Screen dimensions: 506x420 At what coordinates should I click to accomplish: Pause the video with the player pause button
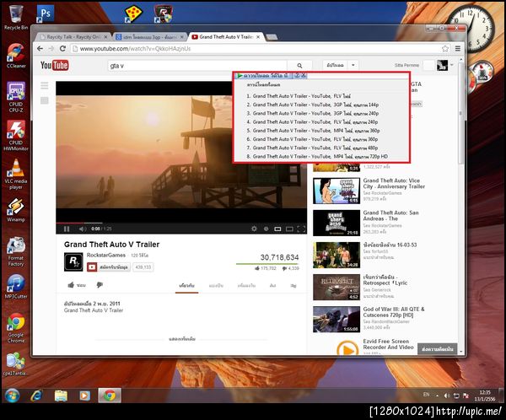point(67,229)
